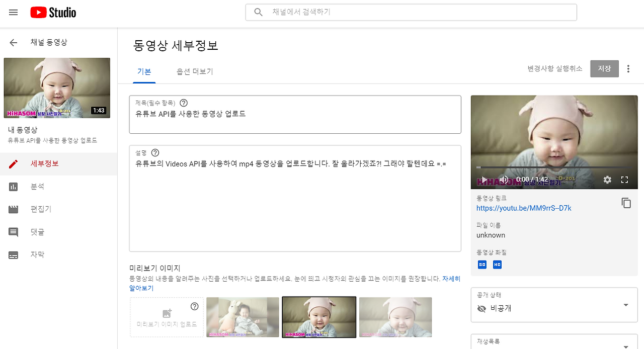644x349 pixels.
Task: Click the video progress bar
Action: [554, 167]
